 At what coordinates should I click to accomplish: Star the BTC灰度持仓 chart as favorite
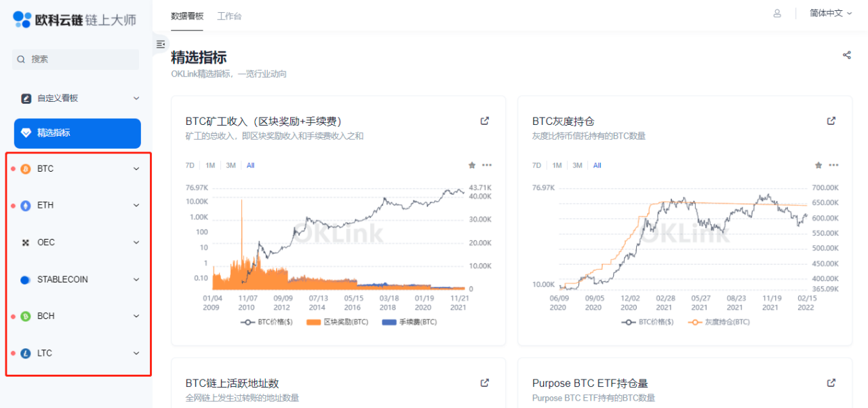[x=818, y=165]
